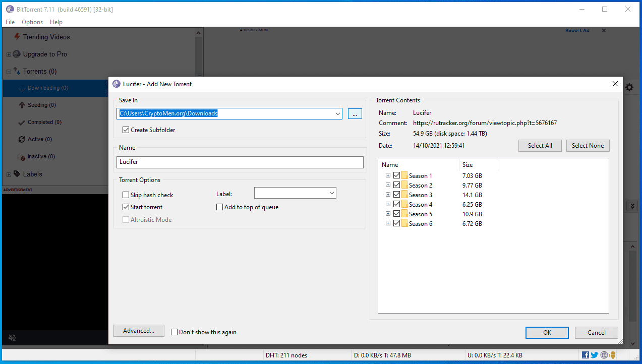Uncheck the Season 1 checkbox
The image size is (642, 364).
[x=396, y=175]
